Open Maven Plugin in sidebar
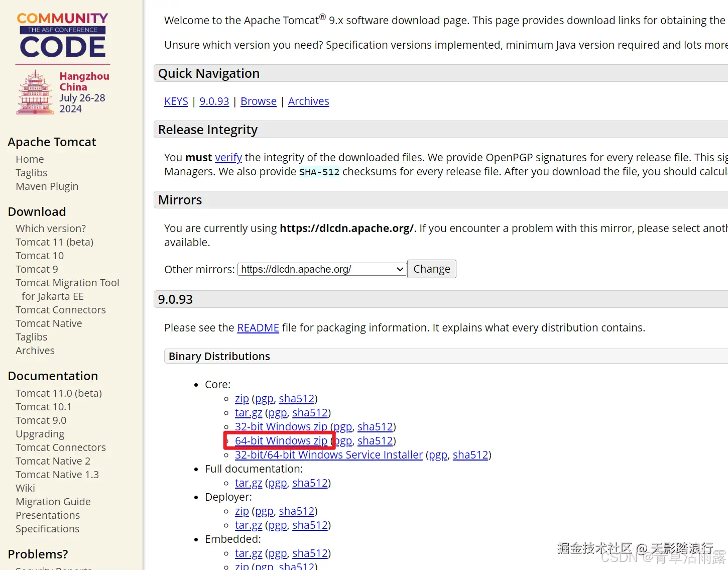The height and width of the screenshot is (570, 728). coord(47,186)
